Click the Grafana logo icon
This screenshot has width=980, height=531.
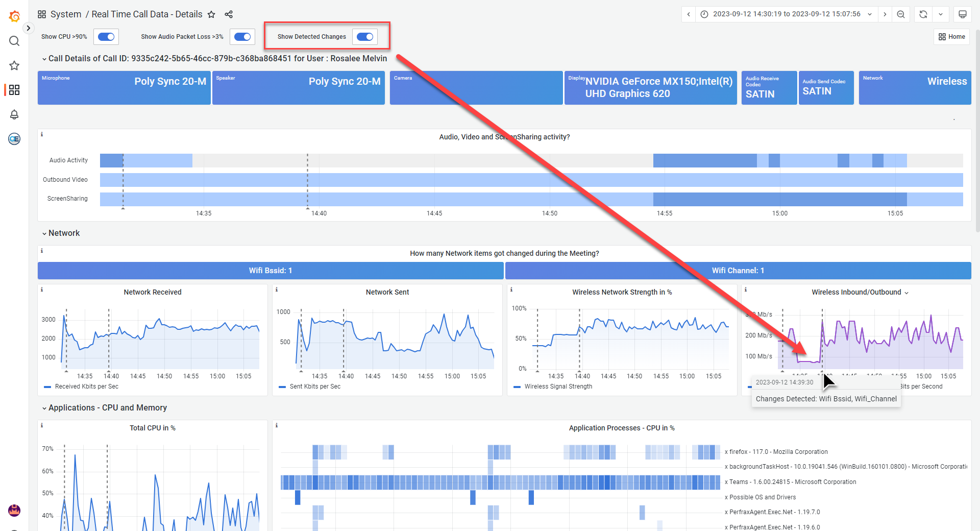coord(14,16)
